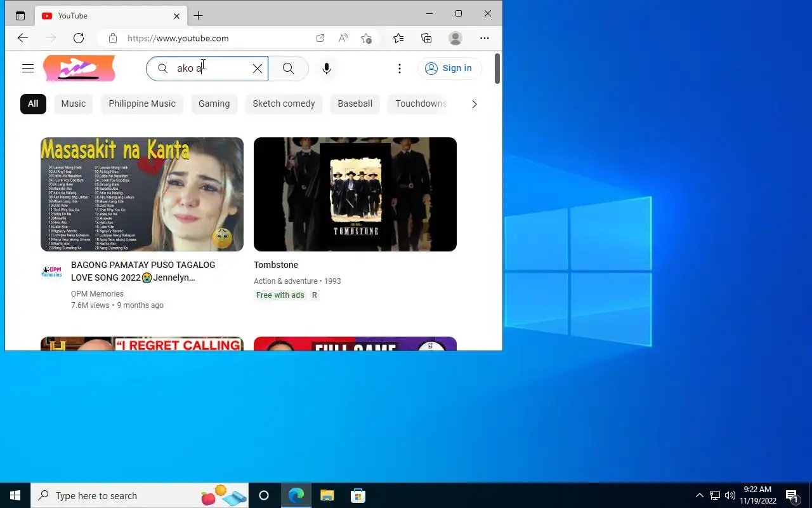Visit the OPM Memories channel name
The width and height of the screenshot is (812, 508).
point(97,294)
